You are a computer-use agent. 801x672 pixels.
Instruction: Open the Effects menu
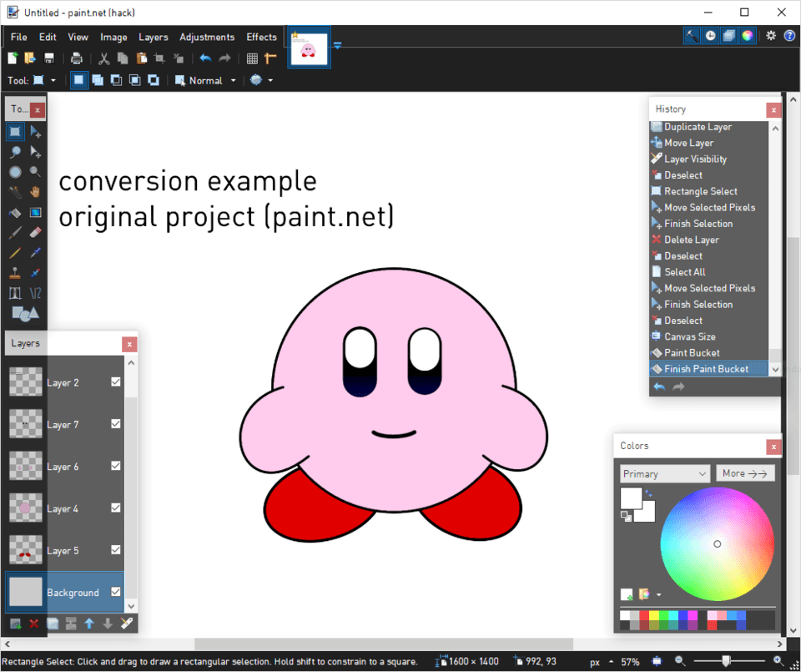tap(261, 37)
